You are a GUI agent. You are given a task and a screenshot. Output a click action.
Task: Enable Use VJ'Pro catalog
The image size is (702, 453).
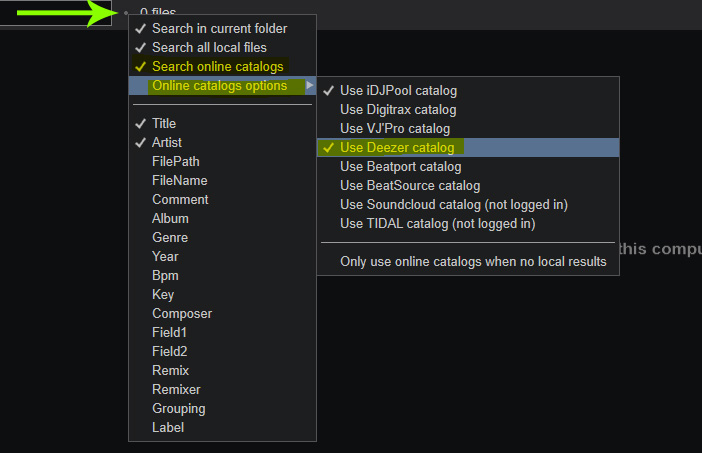coord(468,128)
